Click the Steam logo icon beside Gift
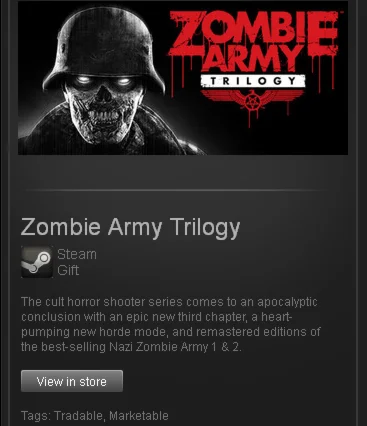 37,262
